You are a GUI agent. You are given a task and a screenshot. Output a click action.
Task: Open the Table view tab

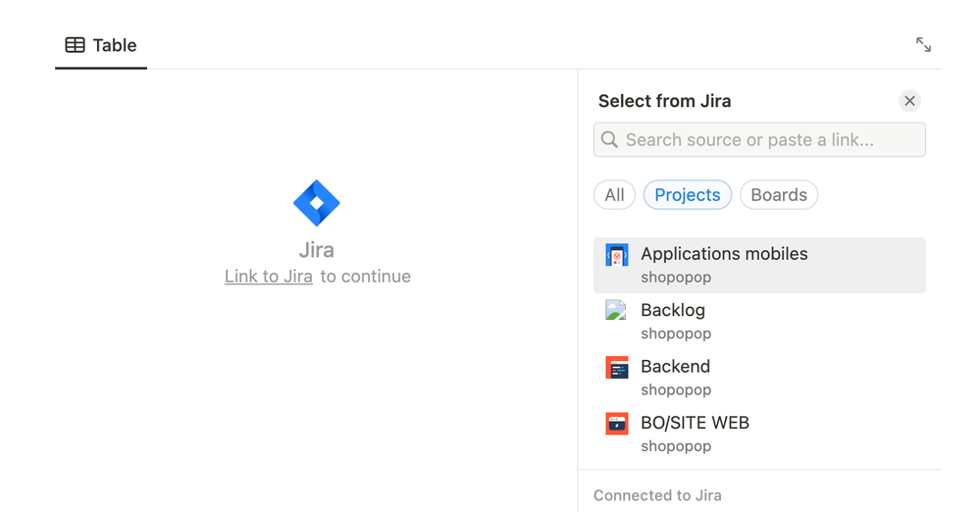click(x=101, y=46)
